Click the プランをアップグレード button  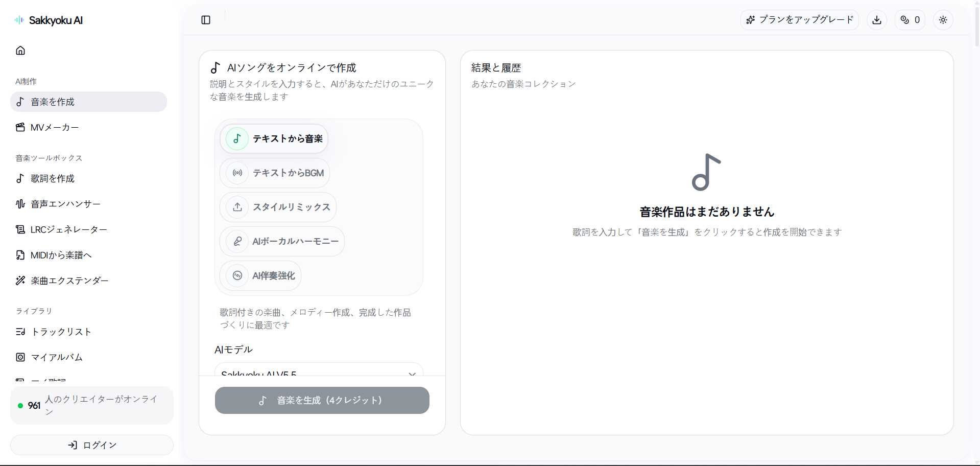(x=800, y=20)
